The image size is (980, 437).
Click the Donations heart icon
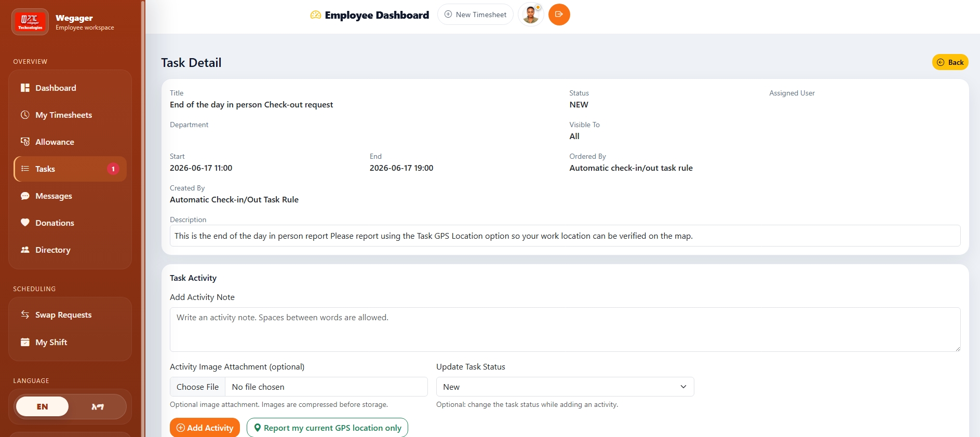point(25,223)
